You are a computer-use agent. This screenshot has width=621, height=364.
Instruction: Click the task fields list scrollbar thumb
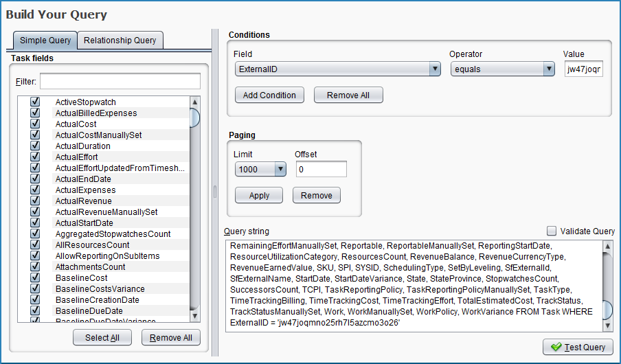coord(195,116)
